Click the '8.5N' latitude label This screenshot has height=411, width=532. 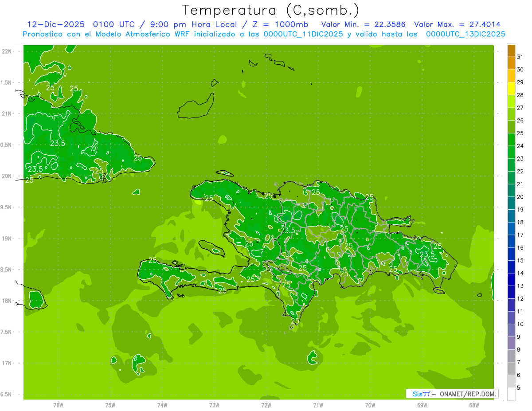7,270
